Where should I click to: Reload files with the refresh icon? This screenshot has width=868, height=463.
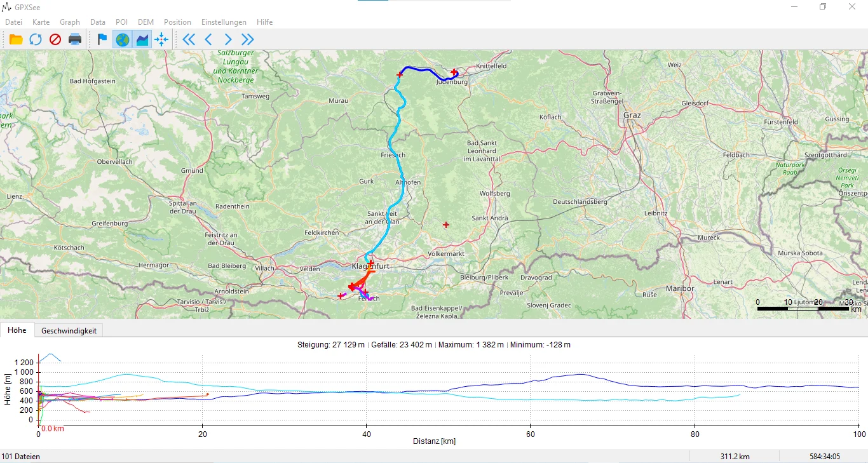36,39
